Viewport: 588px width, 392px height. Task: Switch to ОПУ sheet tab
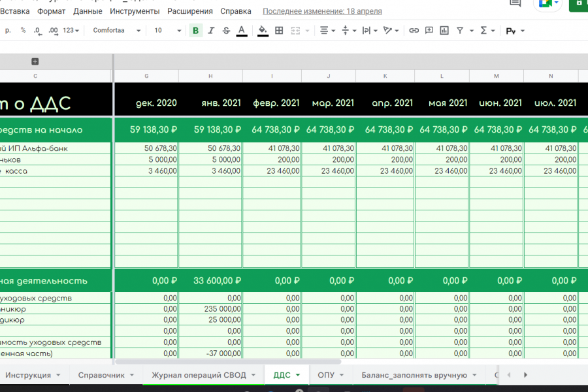(326, 375)
